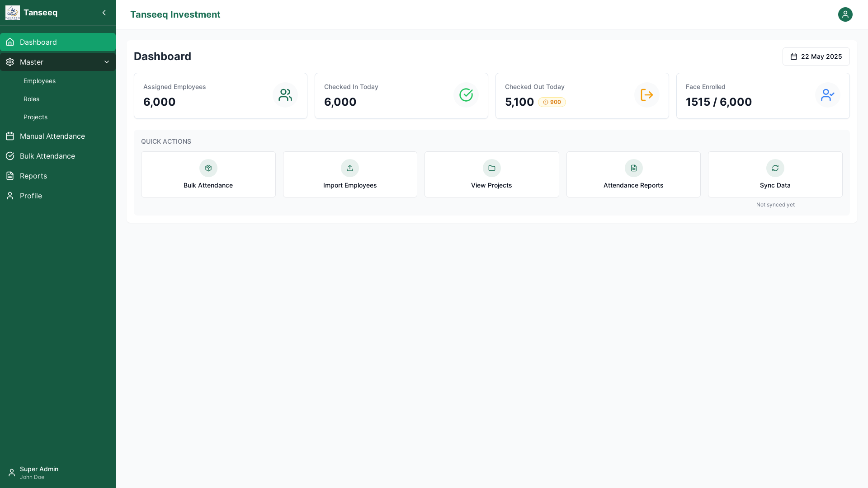Click the Checked In Today checkmark icon
868x488 pixels.
pyautogui.click(x=466, y=95)
